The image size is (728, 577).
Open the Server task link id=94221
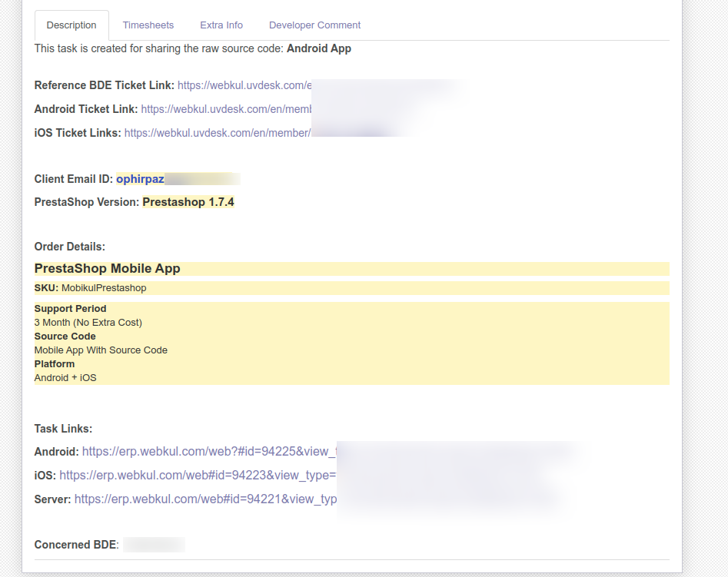(x=206, y=499)
